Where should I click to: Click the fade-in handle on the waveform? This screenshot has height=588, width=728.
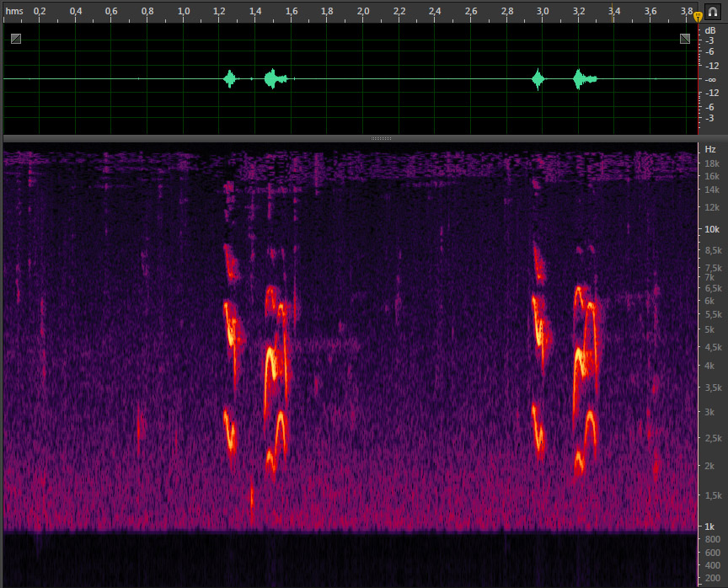coord(16,39)
